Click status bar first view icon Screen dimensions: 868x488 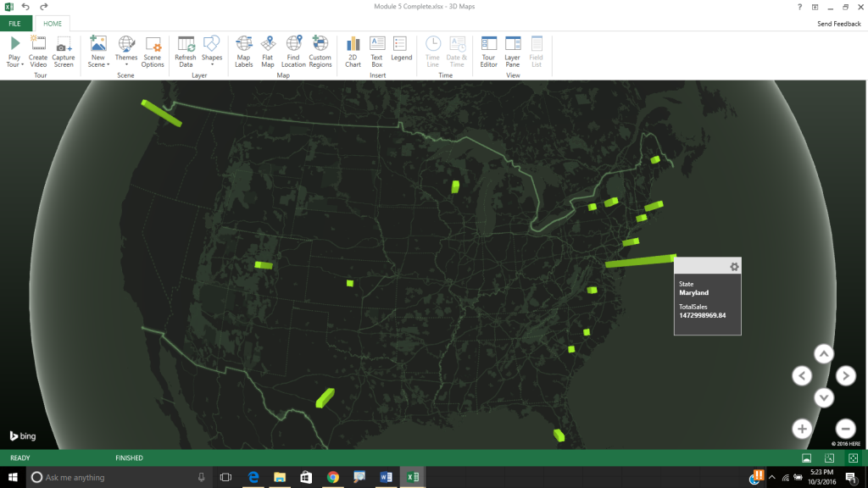[807, 458]
